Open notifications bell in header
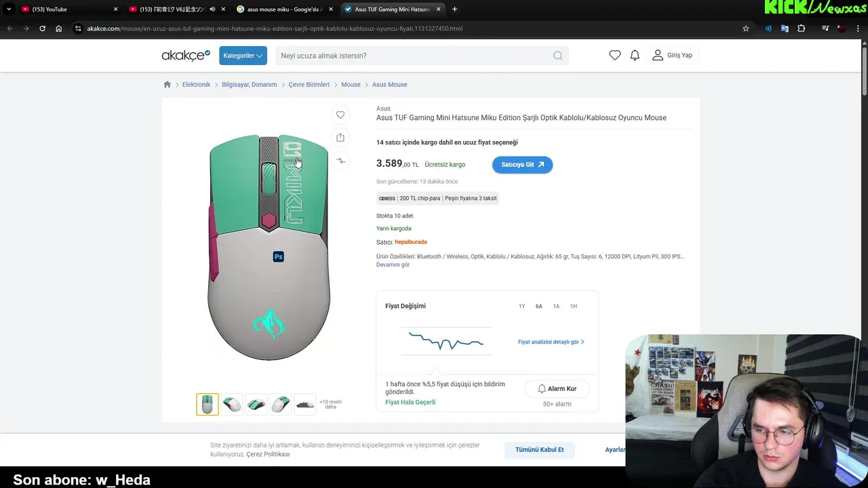The height and width of the screenshot is (488, 868). (635, 56)
